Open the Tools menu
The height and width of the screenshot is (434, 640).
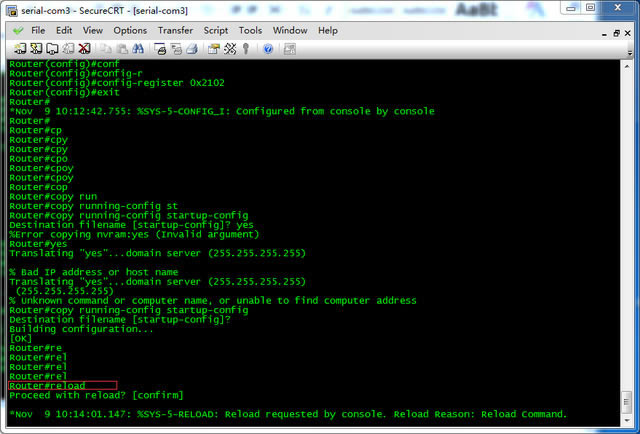(250, 31)
